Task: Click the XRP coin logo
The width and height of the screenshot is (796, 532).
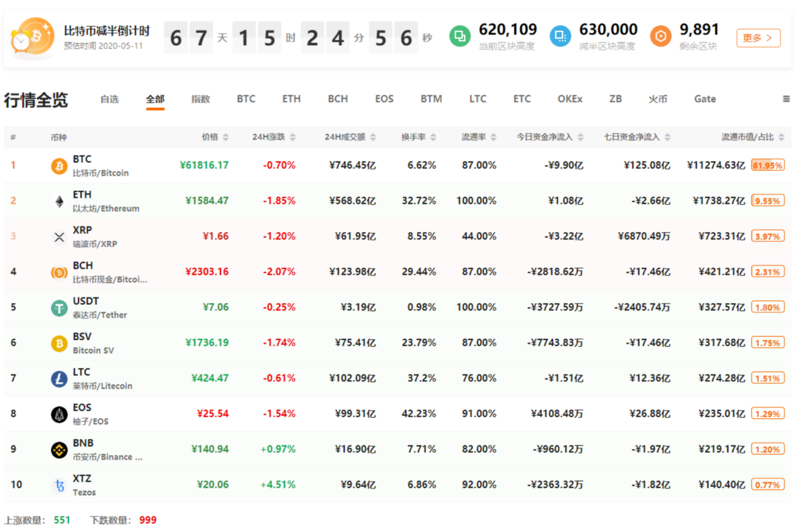Action: 59,237
